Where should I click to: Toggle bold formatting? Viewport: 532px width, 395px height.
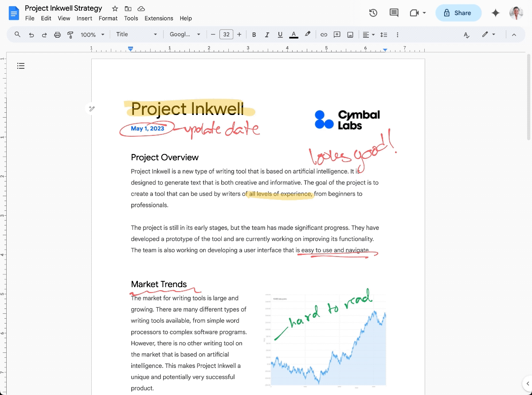254,35
